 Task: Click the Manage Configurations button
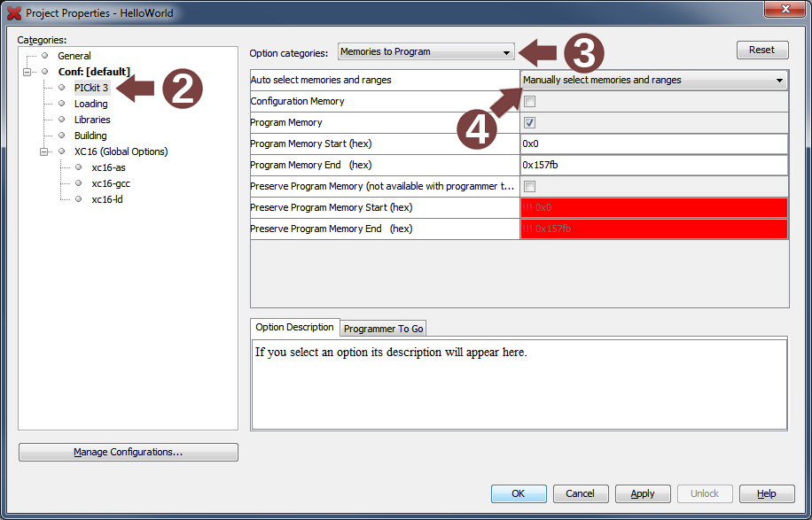tap(128, 453)
